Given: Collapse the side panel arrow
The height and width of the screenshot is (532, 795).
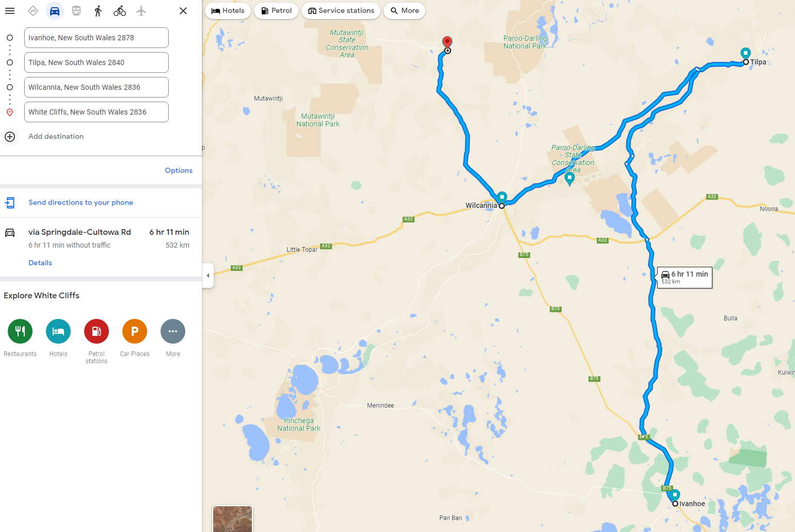Looking at the screenshot, I should click(208, 276).
